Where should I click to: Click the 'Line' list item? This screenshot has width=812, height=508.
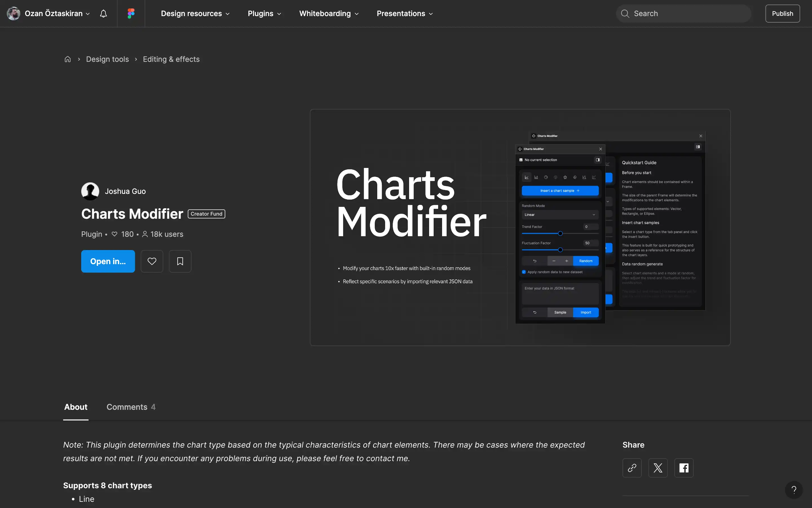pos(87,499)
